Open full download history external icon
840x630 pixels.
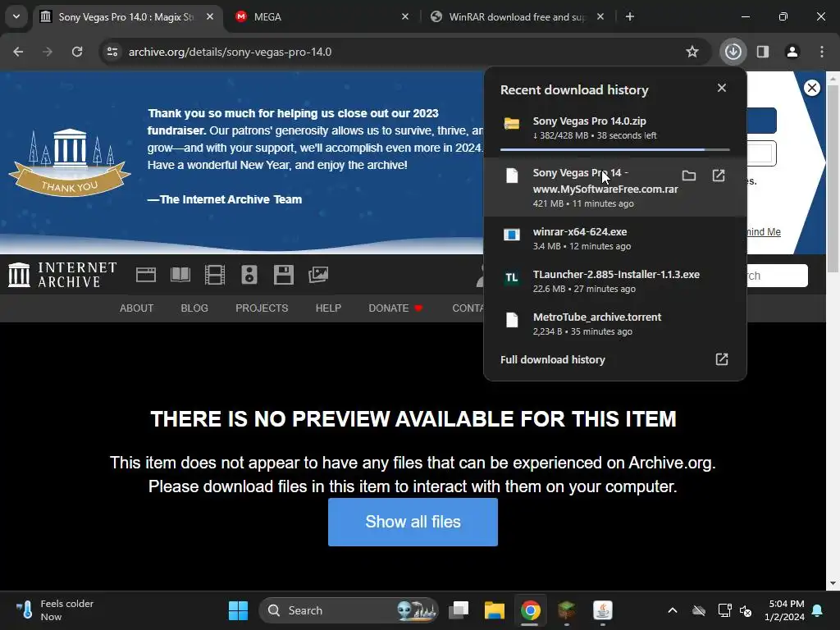coord(722,359)
